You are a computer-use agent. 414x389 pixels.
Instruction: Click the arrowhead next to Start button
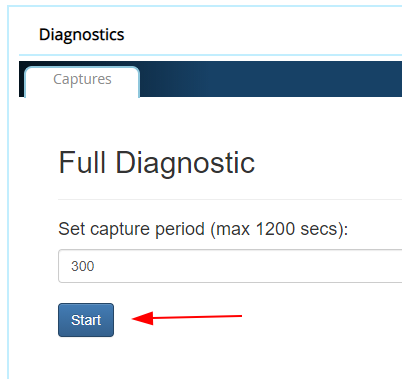[x=143, y=318]
